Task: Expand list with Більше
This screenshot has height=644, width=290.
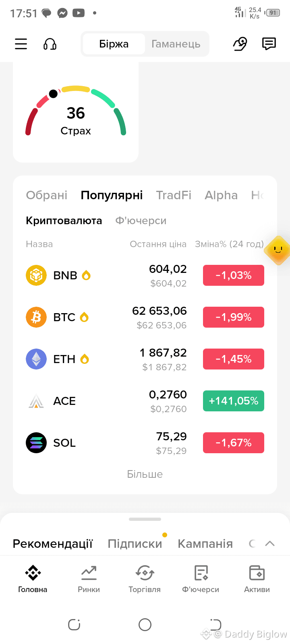Action: click(x=145, y=474)
